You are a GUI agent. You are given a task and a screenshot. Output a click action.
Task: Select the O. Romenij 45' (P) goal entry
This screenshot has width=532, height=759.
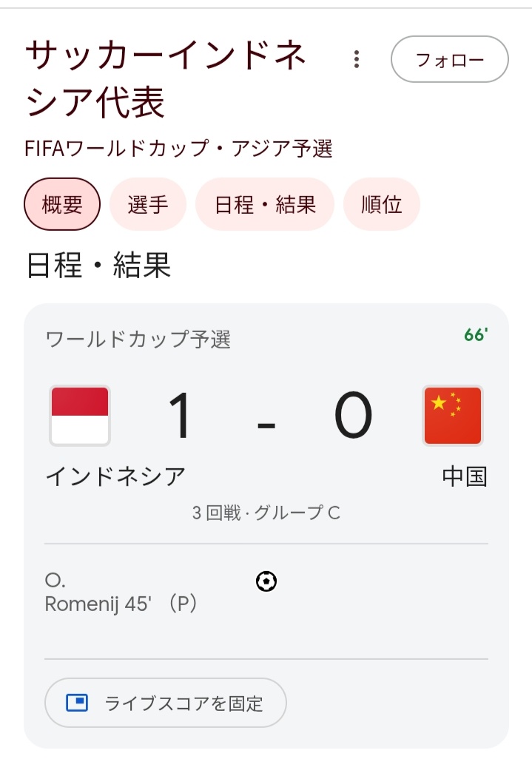pos(121,593)
